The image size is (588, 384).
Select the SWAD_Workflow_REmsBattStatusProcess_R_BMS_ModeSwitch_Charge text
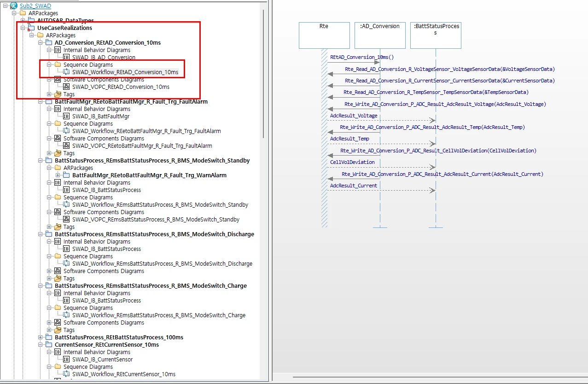[x=159, y=315]
